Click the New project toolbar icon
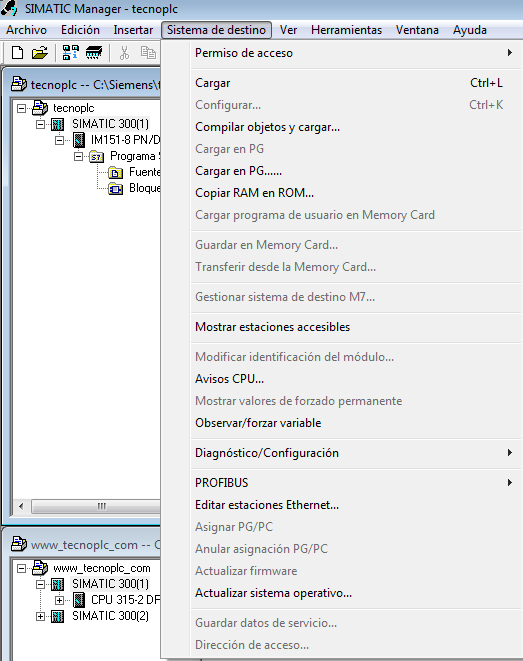523x661 pixels. pos(17,53)
